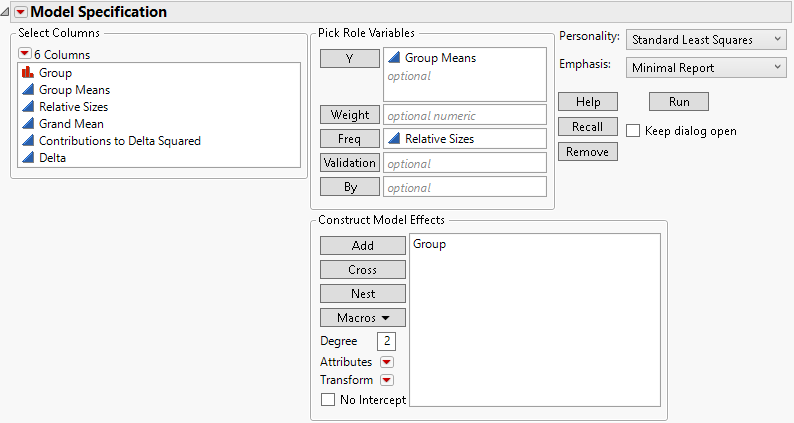Screen dimensions: 794x423
Task: Select Relative Sizes in Select Columns list
Action: pyautogui.click(x=74, y=107)
